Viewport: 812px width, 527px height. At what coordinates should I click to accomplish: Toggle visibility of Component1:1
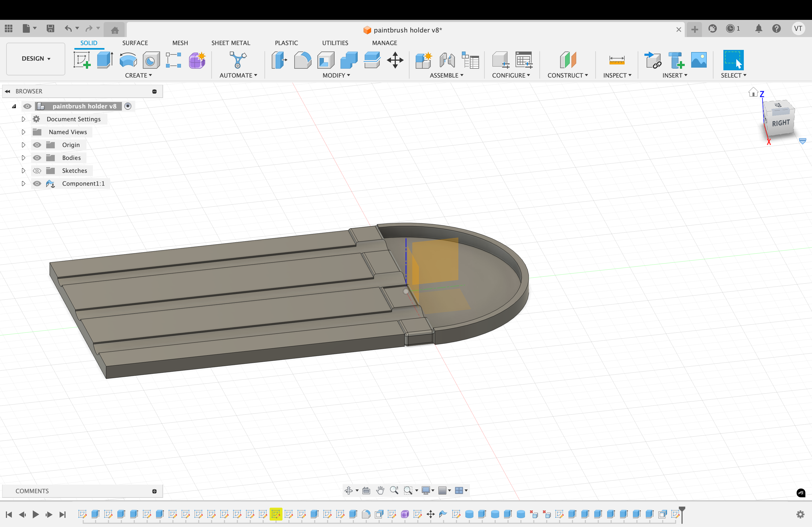tap(37, 184)
